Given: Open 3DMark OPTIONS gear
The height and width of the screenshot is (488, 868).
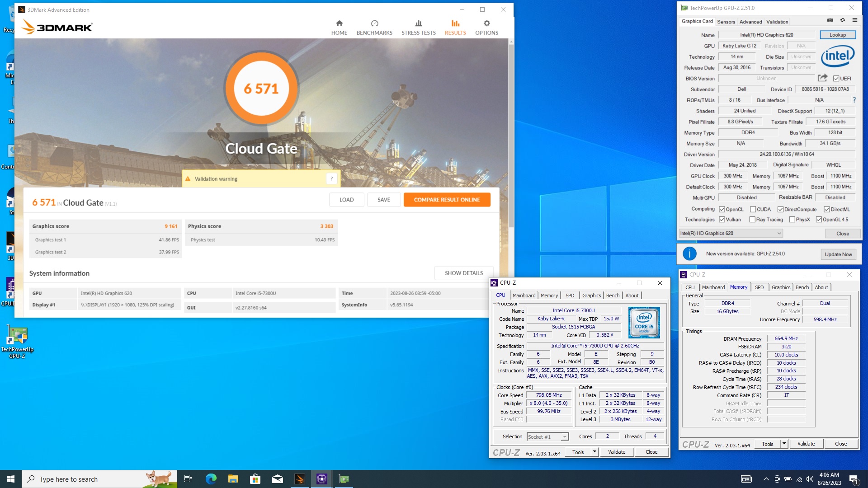Looking at the screenshot, I should click(x=486, y=28).
